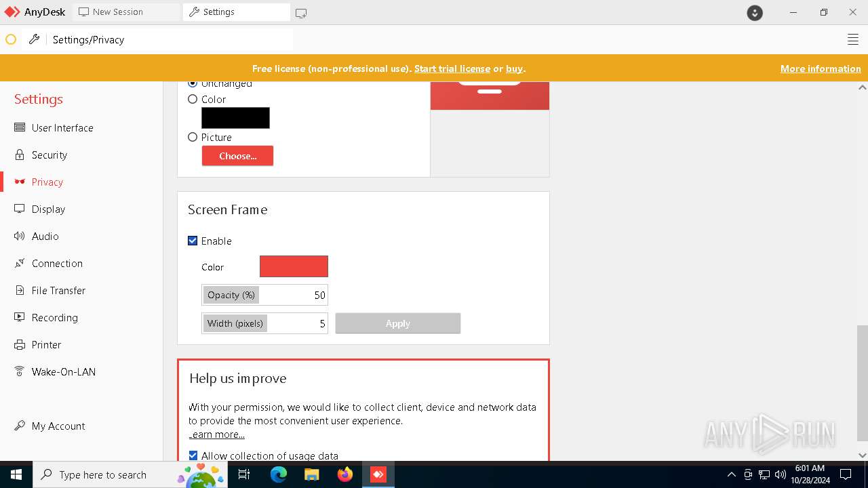Screen dimensions: 868x488
Task: Open Connection settings page
Action: (x=57, y=263)
